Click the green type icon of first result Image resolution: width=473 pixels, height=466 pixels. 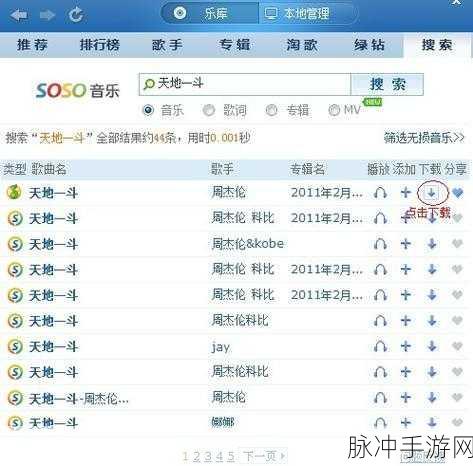[14, 193]
